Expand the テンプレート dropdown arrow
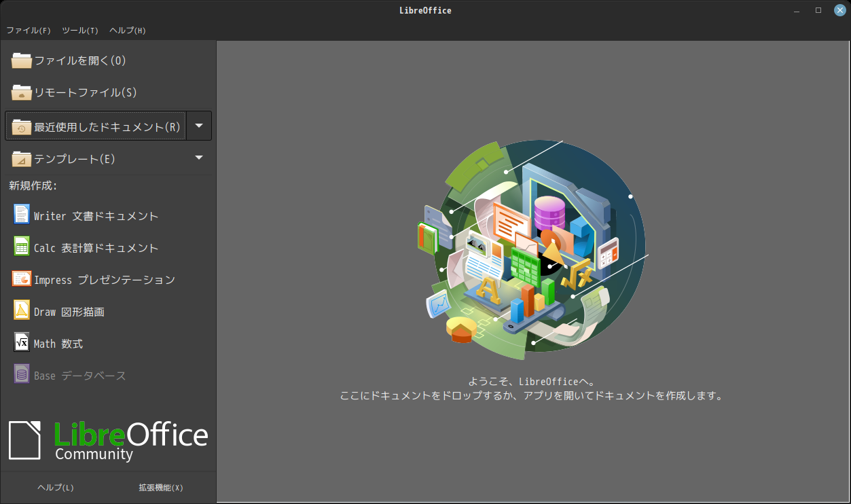Screen dimensions: 851x504 coord(199,158)
